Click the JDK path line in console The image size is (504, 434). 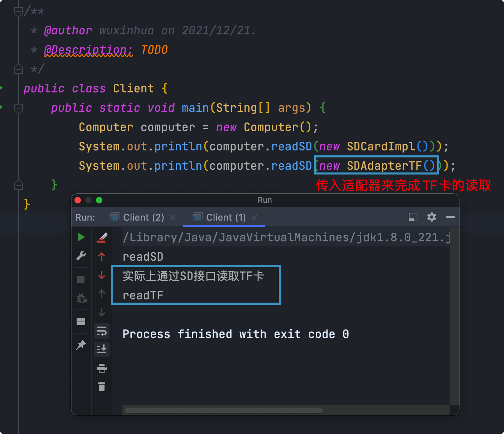(286, 237)
